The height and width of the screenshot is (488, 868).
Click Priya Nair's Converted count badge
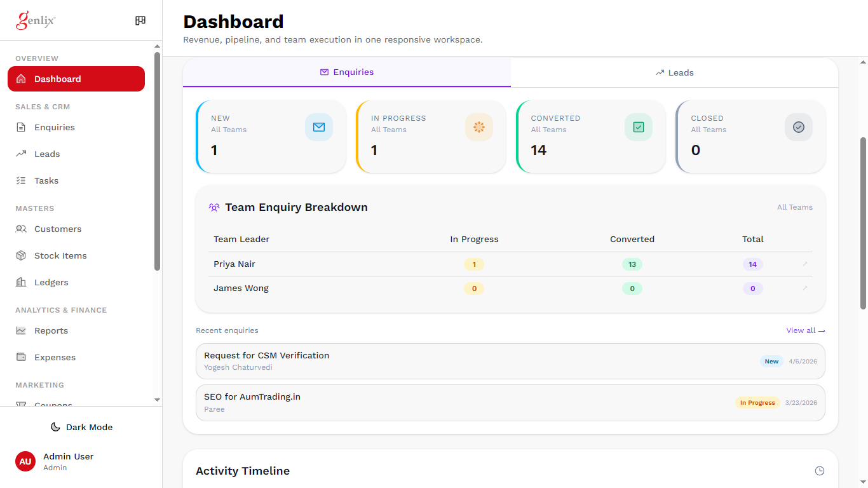pos(632,264)
